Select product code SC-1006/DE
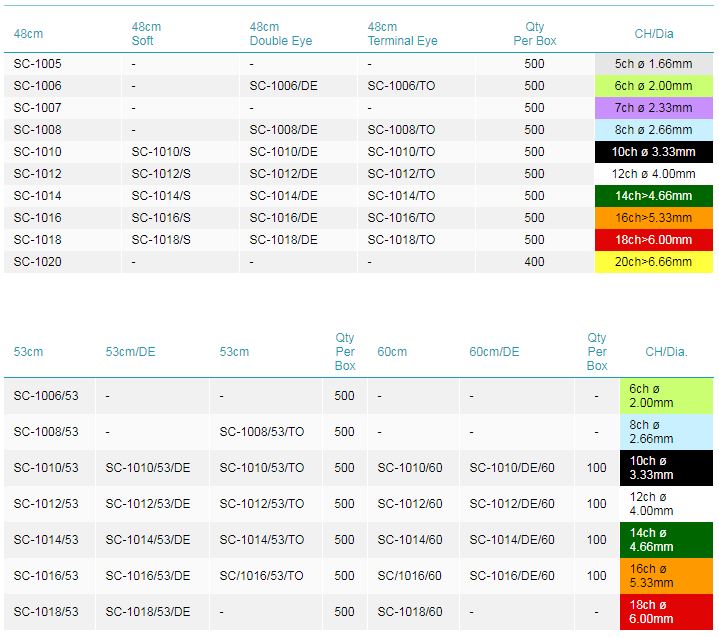This screenshot has height=637, width=719. pyautogui.click(x=283, y=86)
